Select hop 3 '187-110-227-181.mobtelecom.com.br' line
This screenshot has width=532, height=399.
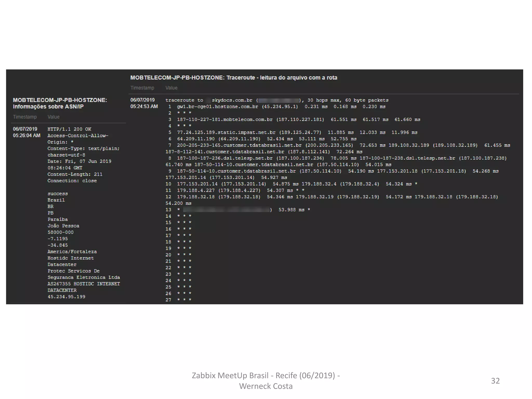pos(294,119)
